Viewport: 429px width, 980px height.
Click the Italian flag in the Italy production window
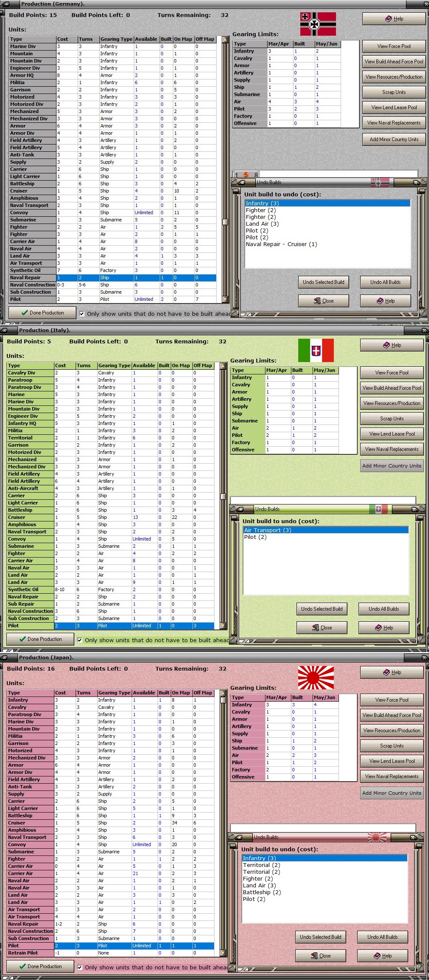[x=316, y=351]
